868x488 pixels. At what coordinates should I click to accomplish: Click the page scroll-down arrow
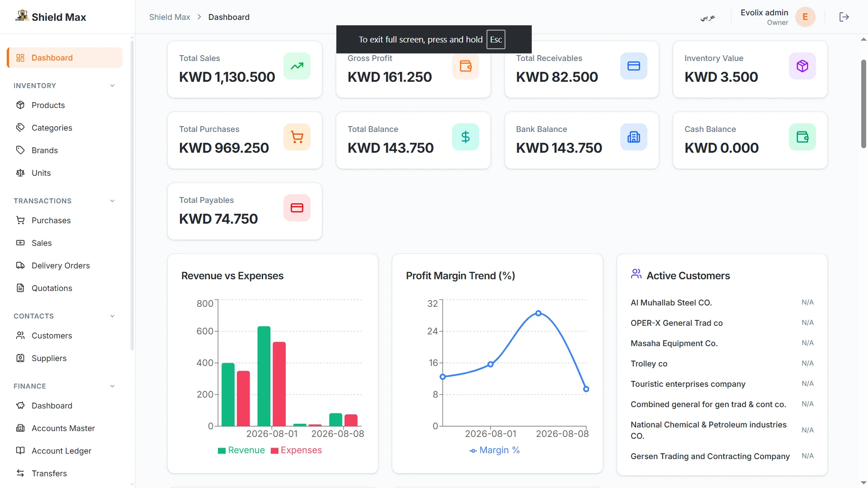[863, 483]
